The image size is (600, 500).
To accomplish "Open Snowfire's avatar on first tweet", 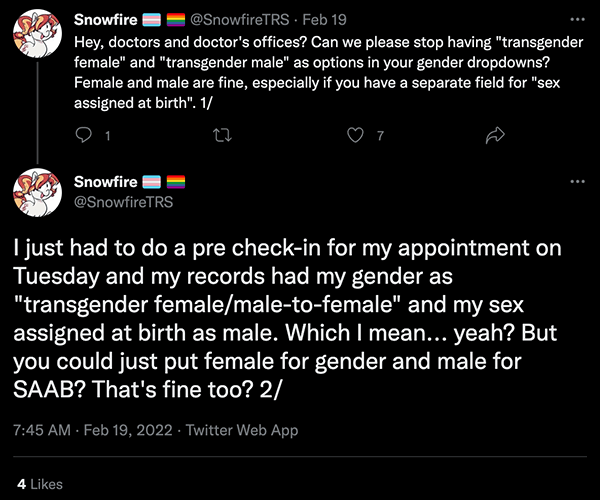I will [x=38, y=34].
